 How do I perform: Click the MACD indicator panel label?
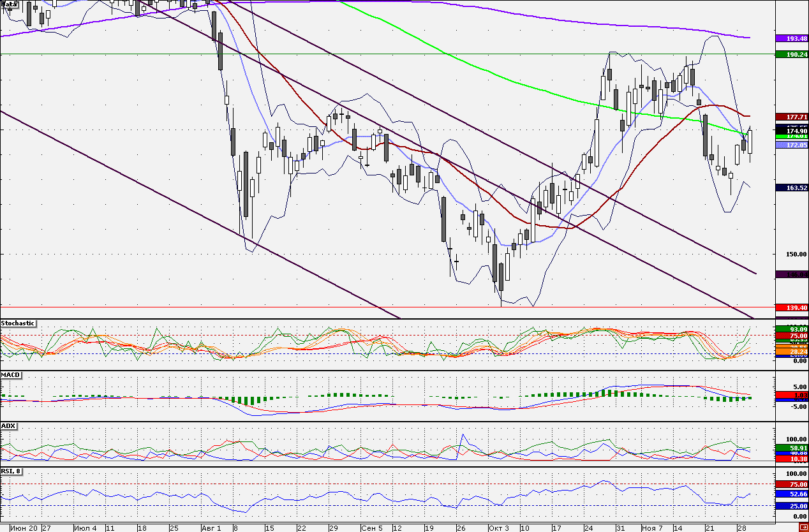[9, 375]
